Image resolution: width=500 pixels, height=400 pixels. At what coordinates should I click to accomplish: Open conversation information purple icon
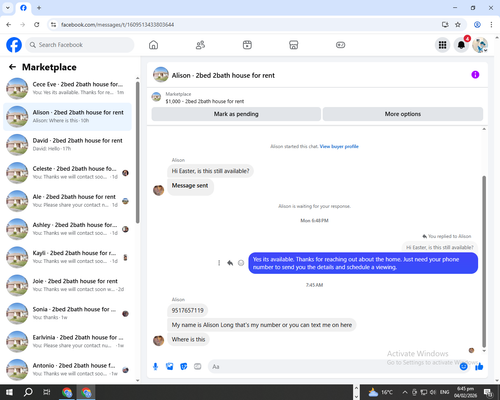[x=475, y=75]
